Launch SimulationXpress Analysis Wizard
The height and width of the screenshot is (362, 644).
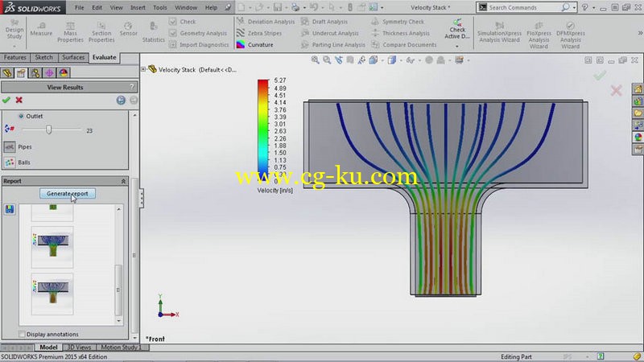pyautogui.click(x=499, y=32)
